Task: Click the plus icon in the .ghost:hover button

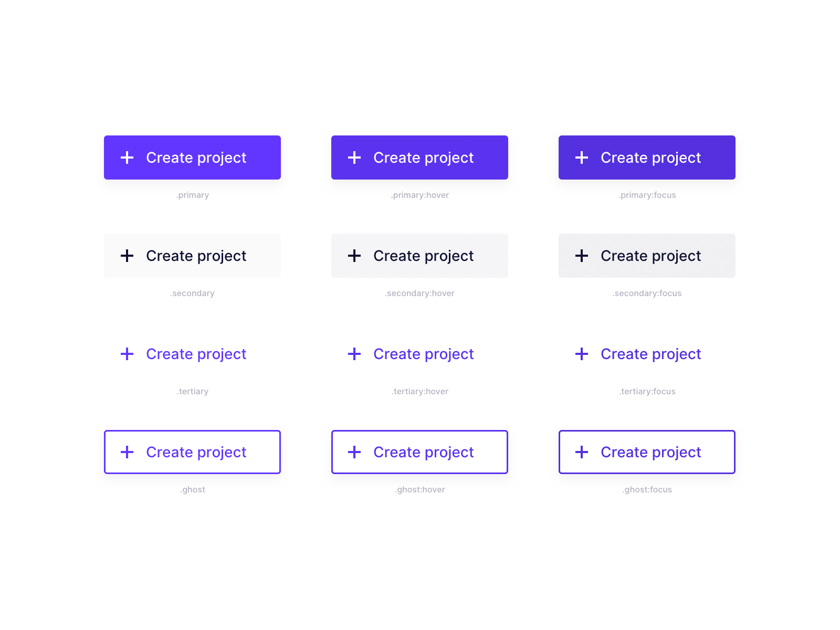Action: click(354, 452)
